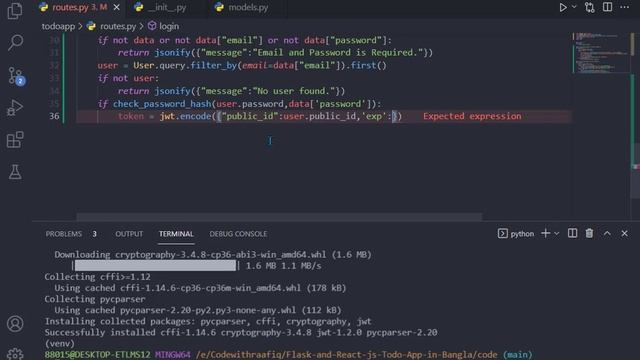Open the Testing flask view
This screenshot has height=360, width=640.
click(x=15, y=172)
